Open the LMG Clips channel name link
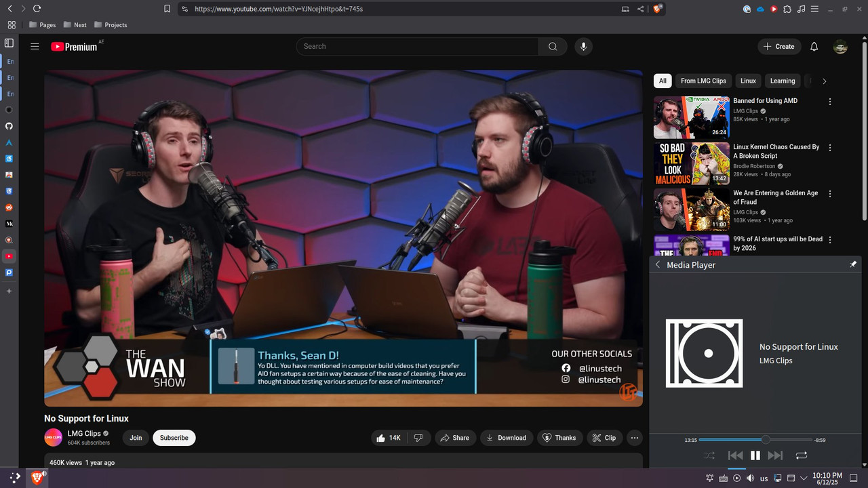Image resolution: width=868 pixels, height=488 pixels. tap(84, 434)
